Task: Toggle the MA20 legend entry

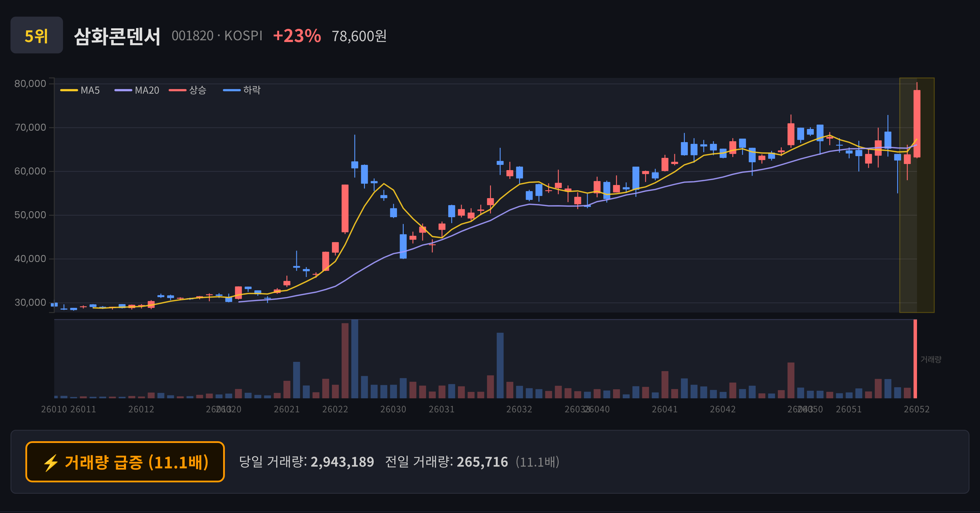Action: click(136, 90)
